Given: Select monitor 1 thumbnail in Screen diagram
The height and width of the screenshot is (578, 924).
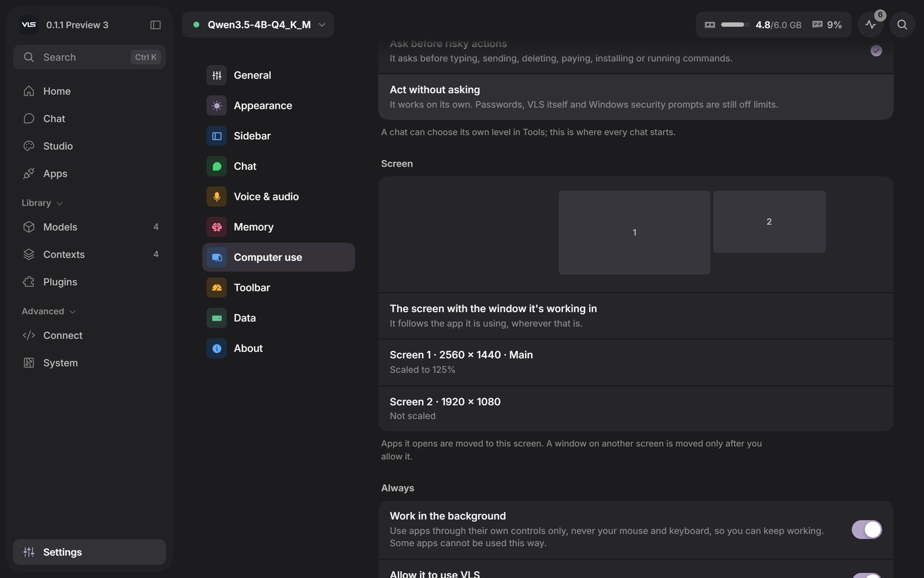Looking at the screenshot, I should [634, 232].
